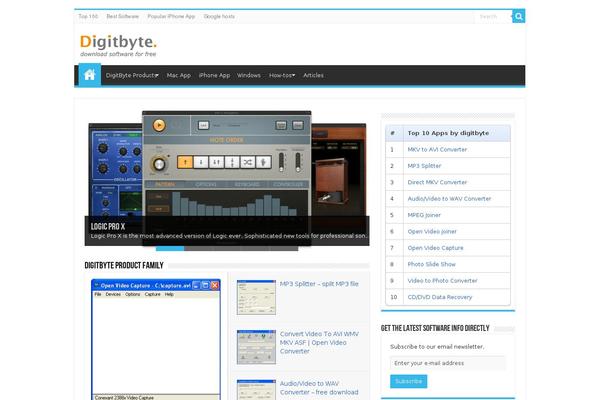Click the Digitbyte site logo
The height and width of the screenshot is (400, 600).
pos(118,46)
